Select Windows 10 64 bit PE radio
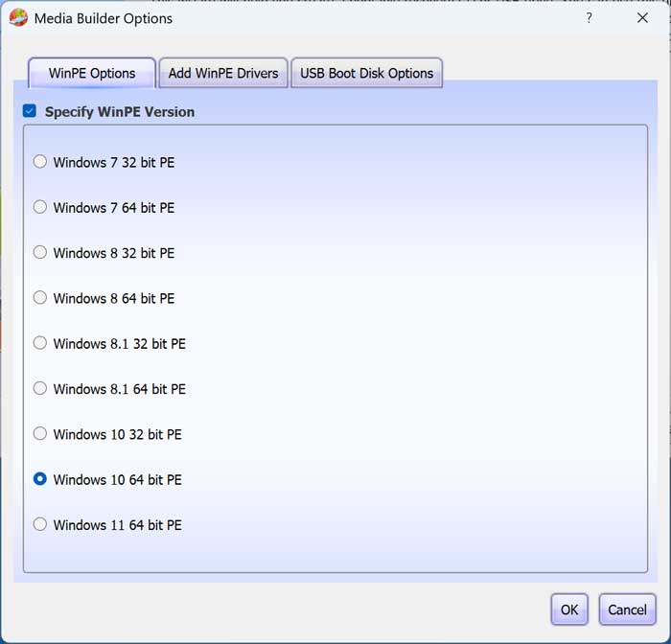This screenshot has width=671, height=644. (x=40, y=479)
